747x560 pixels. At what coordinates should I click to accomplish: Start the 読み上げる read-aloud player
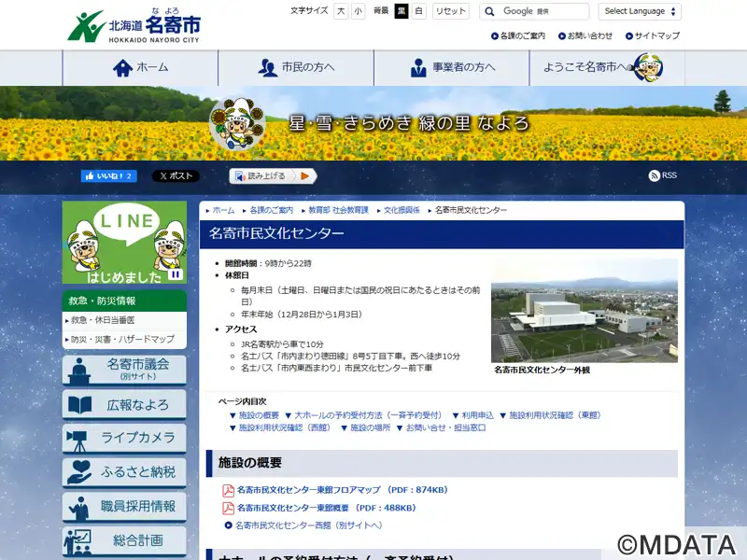pos(304,175)
